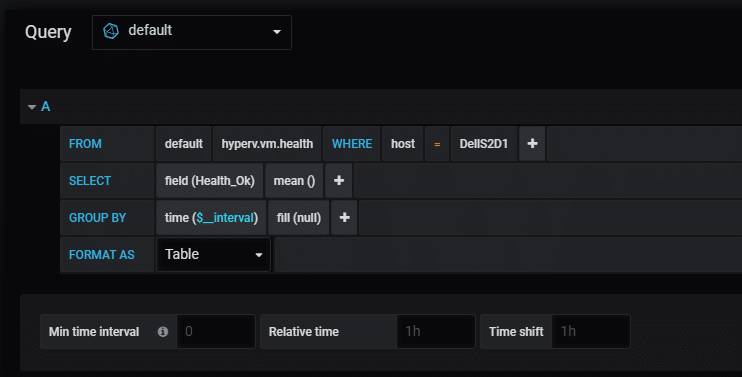Click the Time shift input field
The width and height of the screenshot is (742, 377).
pos(591,332)
